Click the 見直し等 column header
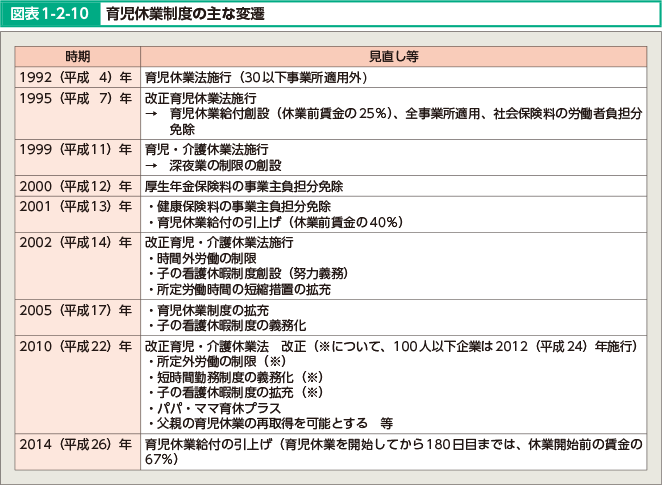Screen dimensions: 662x485 point(392,57)
